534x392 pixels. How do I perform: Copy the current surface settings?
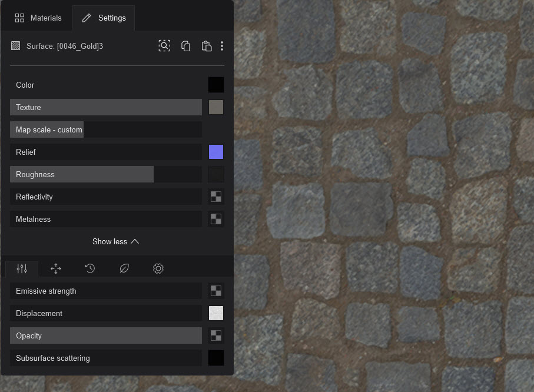coord(185,45)
